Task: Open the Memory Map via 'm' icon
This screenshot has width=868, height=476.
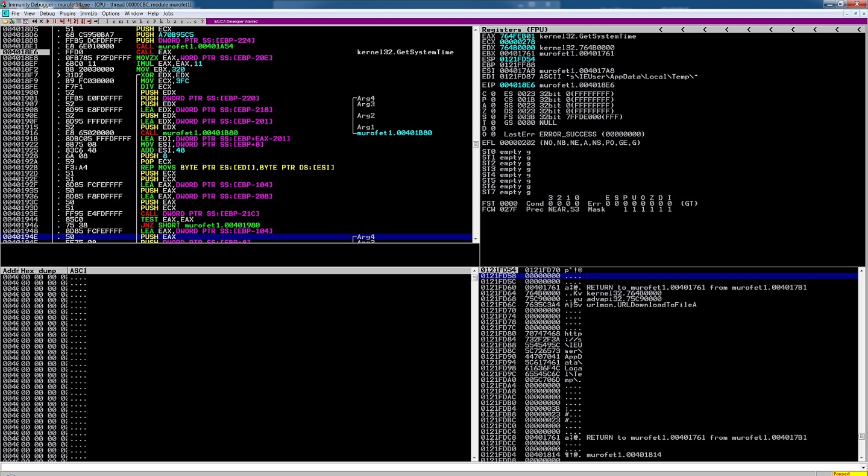Action: pyautogui.click(x=121, y=21)
